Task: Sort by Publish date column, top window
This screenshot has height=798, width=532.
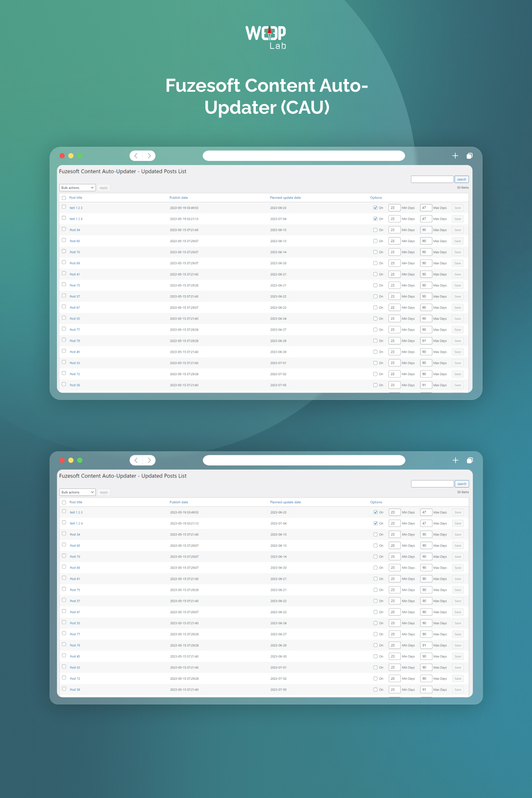Action: click(179, 198)
